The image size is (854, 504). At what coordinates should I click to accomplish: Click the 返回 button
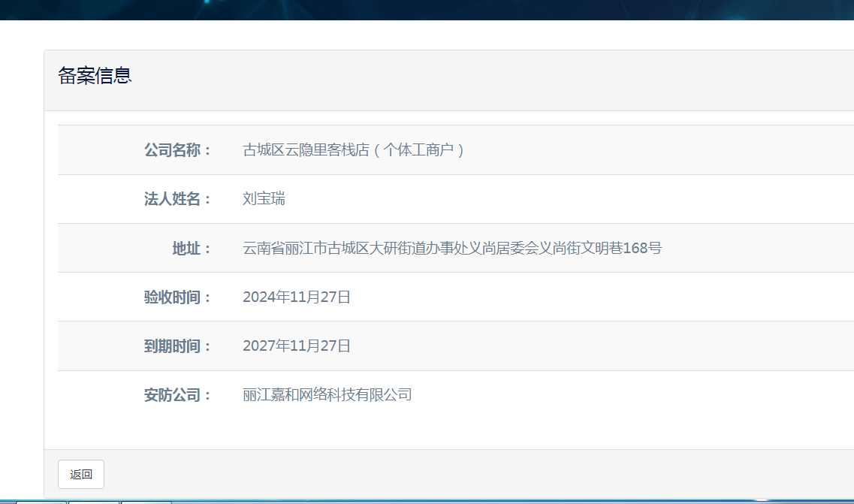[81, 474]
